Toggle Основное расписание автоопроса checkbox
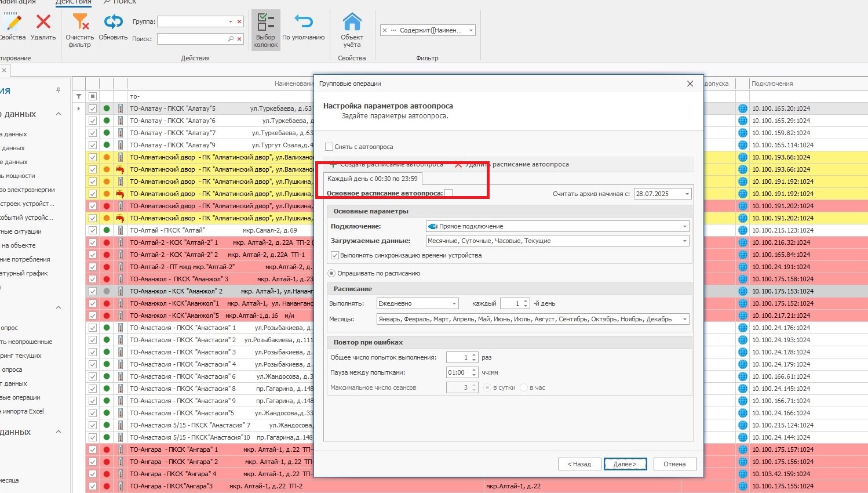This screenshot has width=868, height=493. point(448,193)
